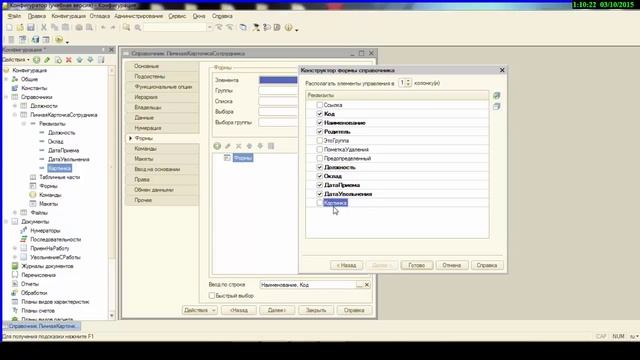Click the Check all attributes icon in the constructor
Viewport: 640px width, 360px height.
[496, 96]
